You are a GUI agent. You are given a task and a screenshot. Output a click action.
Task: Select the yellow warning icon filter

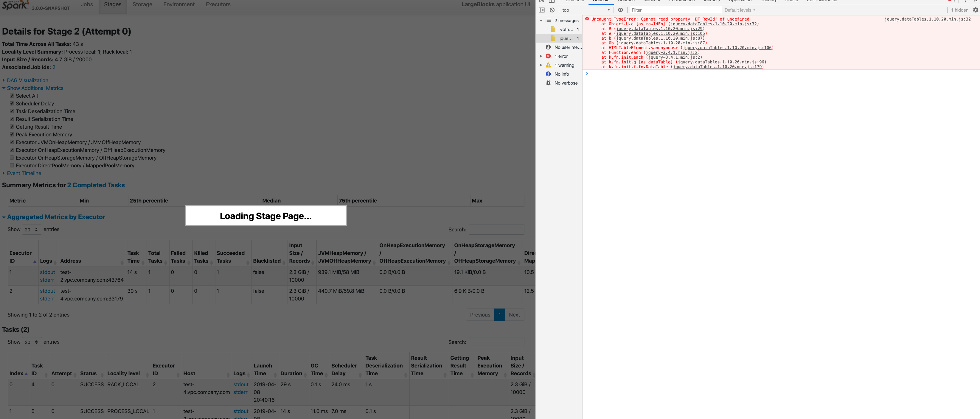[548, 66]
